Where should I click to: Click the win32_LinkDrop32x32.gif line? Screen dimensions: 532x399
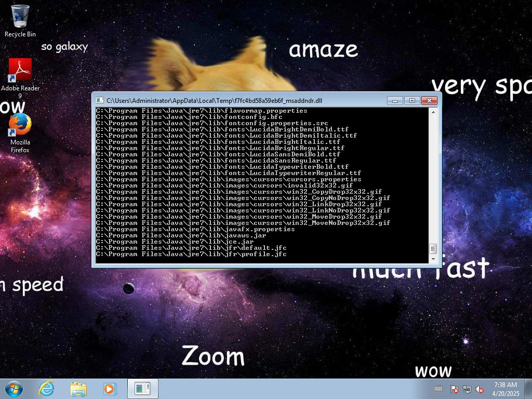[x=239, y=204]
